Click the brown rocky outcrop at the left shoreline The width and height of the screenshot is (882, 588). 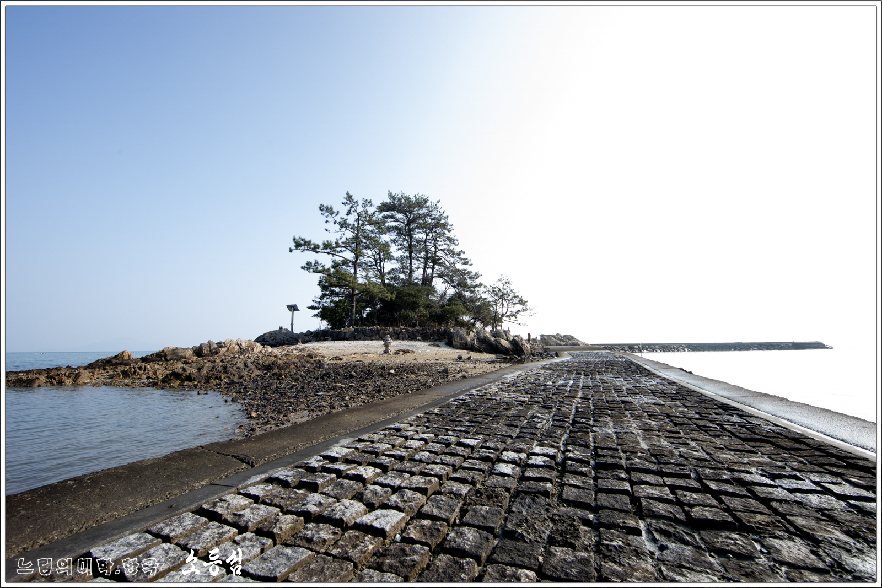(x=110, y=368)
